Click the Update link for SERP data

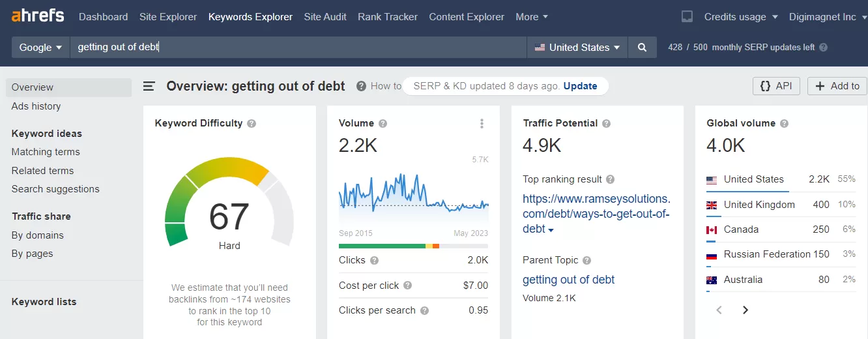pyautogui.click(x=580, y=86)
